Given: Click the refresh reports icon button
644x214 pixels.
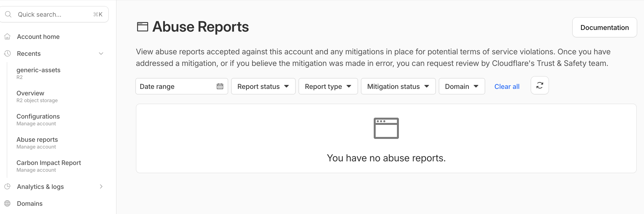Looking at the screenshot, I should point(540,86).
